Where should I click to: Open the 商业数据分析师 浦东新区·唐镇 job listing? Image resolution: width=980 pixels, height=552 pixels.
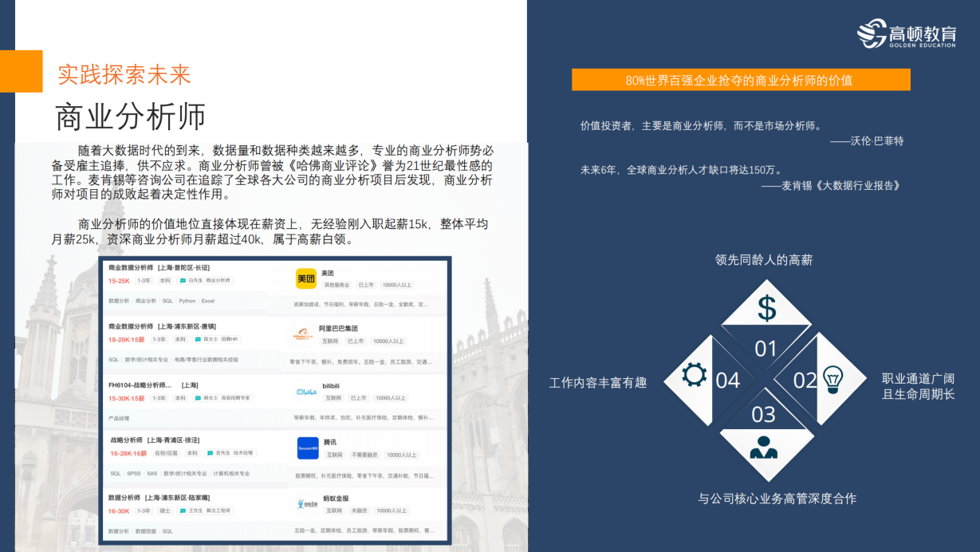pyautogui.click(x=162, y=326)
